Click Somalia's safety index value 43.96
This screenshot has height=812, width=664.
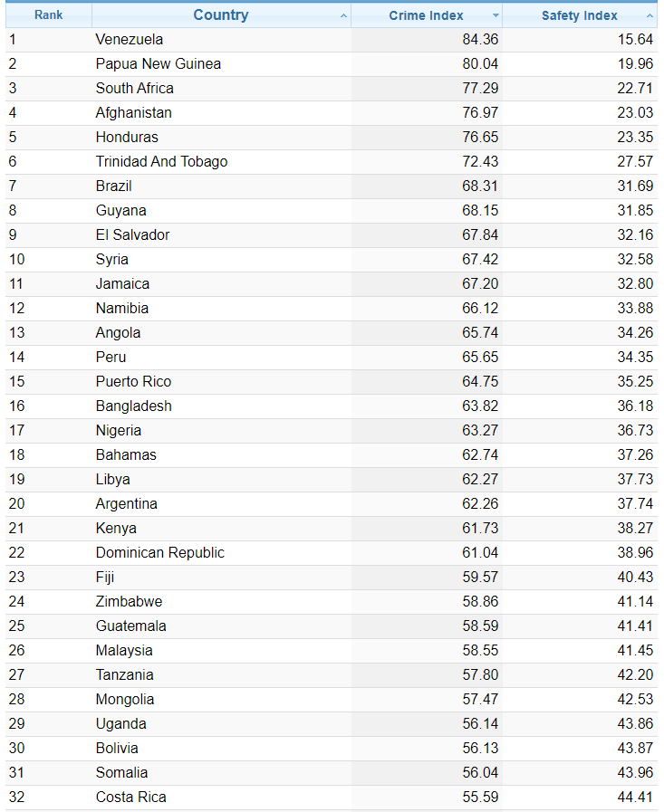click(x=634, y=773)
